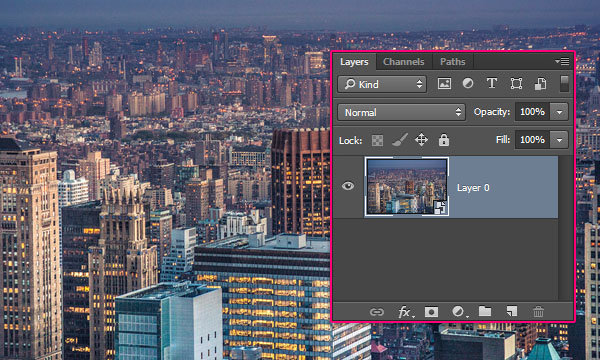Open the Fill slider dropdown arrow
The width and height of the screenshot is (600, 360).
click(x=559, y=140)
